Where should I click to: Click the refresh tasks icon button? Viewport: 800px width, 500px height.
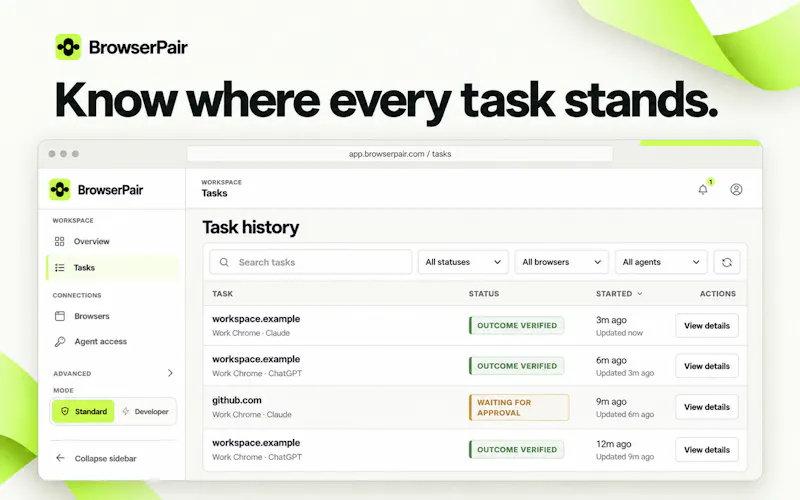[727, 262]
